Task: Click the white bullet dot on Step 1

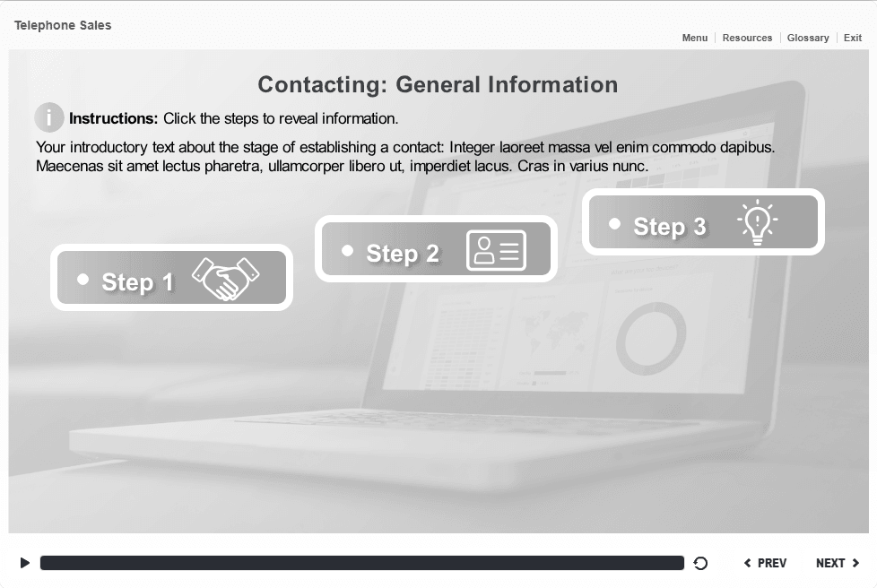Action: coord(83,280)
